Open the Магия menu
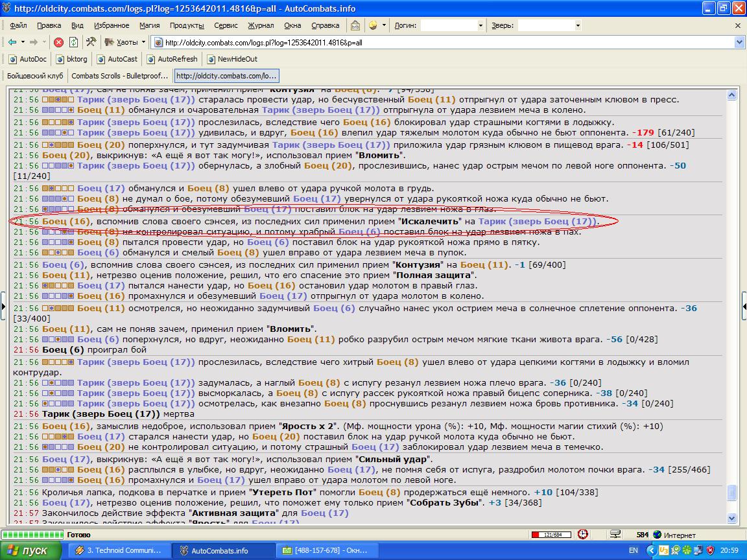747x560 pixels. 150,25
